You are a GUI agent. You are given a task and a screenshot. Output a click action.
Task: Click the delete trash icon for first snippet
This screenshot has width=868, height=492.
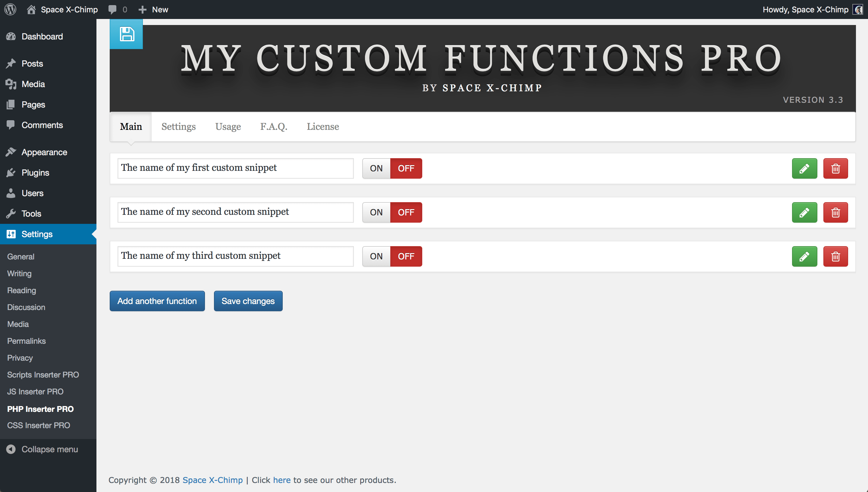point(835,168)
